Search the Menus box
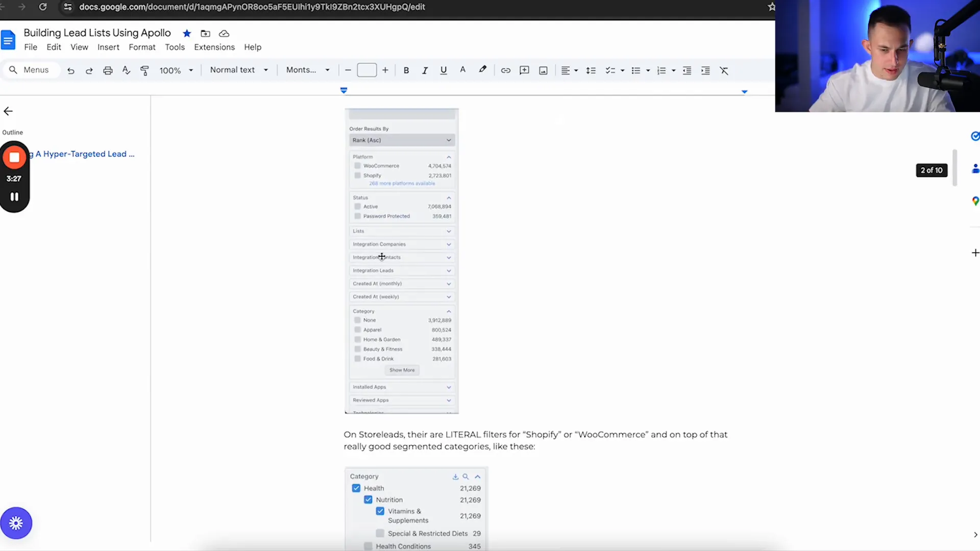 tap(31, 70)
